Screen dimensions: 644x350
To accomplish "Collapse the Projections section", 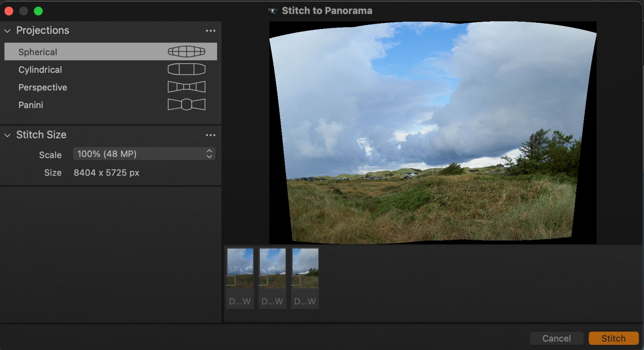I will tap(7, 31).
